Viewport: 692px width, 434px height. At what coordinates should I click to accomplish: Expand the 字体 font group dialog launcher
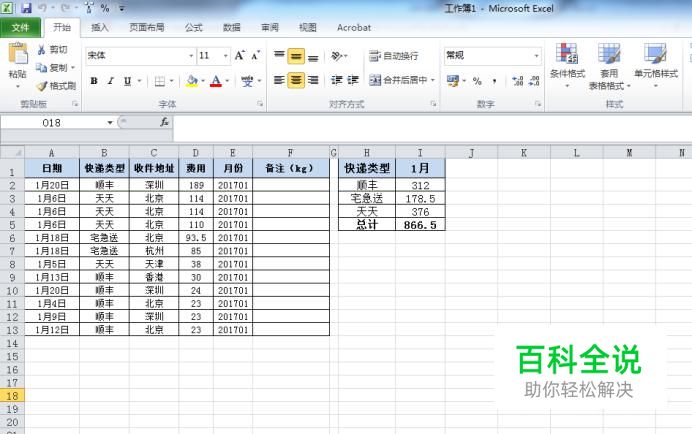pyautogui.click(x=260, y=104)
